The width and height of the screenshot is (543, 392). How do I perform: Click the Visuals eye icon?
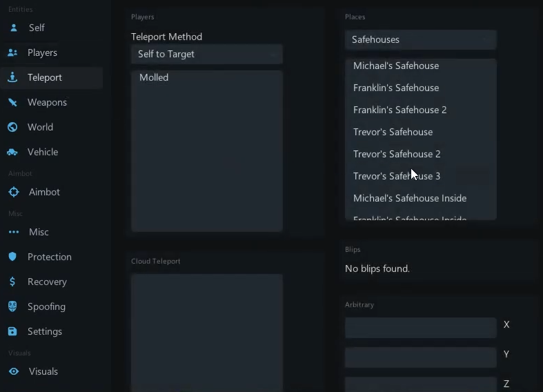[14, 371]
